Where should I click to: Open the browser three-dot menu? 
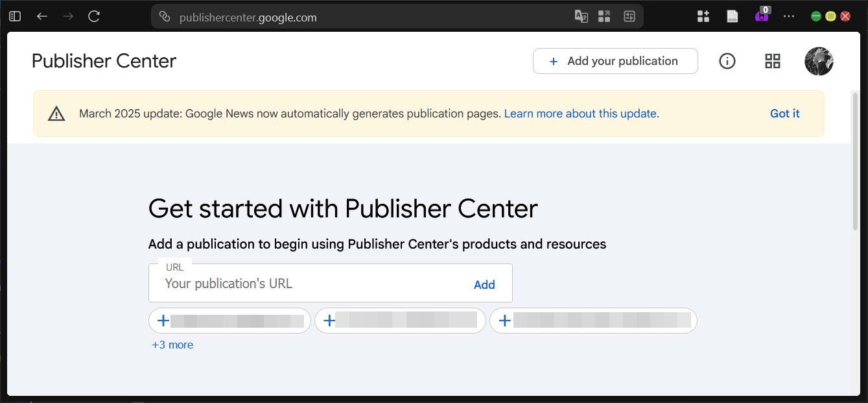click(x=789, y=16)
